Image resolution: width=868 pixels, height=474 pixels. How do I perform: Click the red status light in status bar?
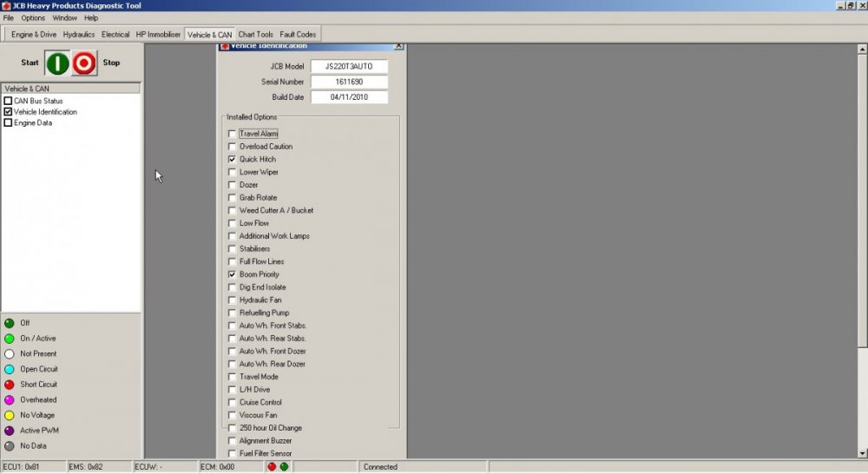272,467
